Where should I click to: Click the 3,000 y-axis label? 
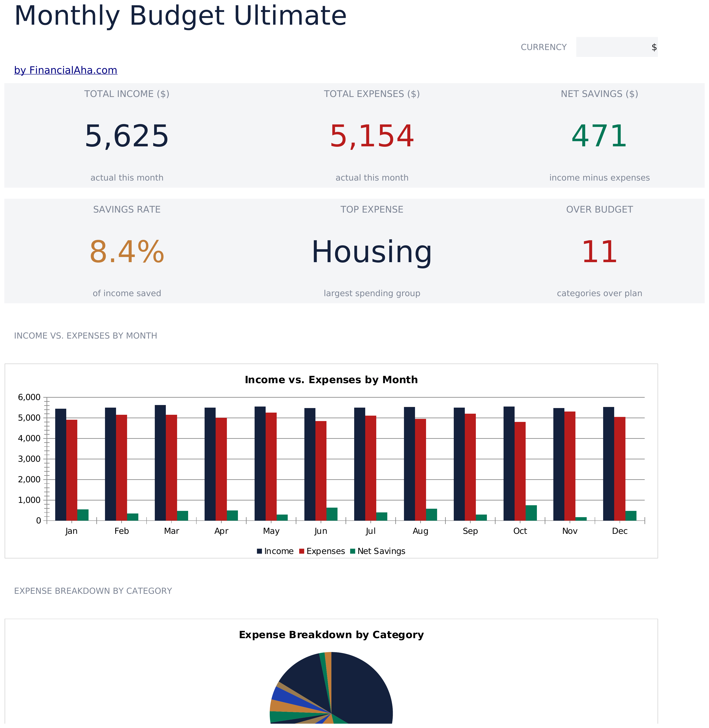29,459
